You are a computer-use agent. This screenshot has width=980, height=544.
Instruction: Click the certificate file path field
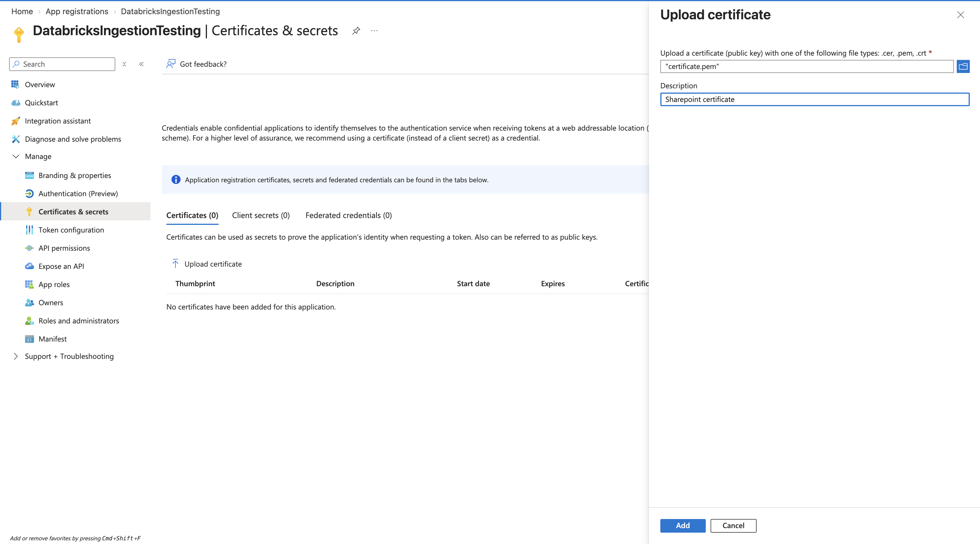tap(807, 66)
